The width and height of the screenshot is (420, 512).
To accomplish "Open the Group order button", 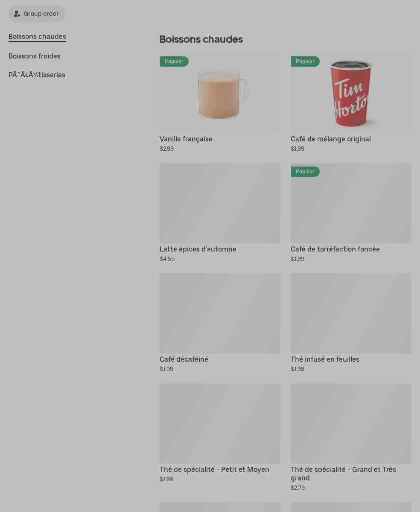I will (37, 14).
